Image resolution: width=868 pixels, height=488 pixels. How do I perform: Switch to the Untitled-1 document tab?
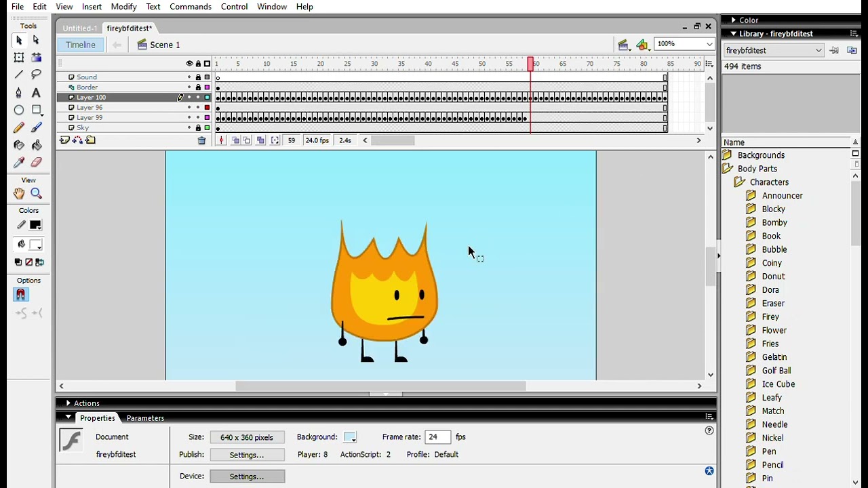pos(80,28)
